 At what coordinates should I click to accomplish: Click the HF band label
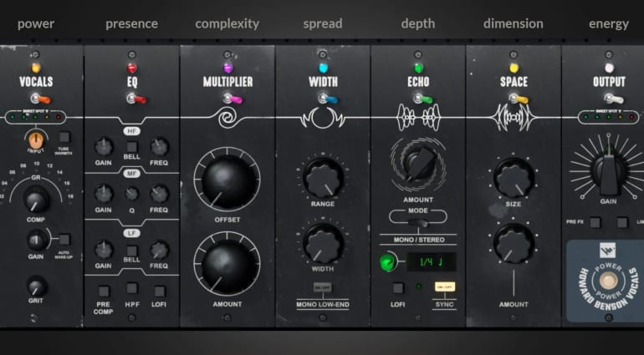tap(131, 131)
